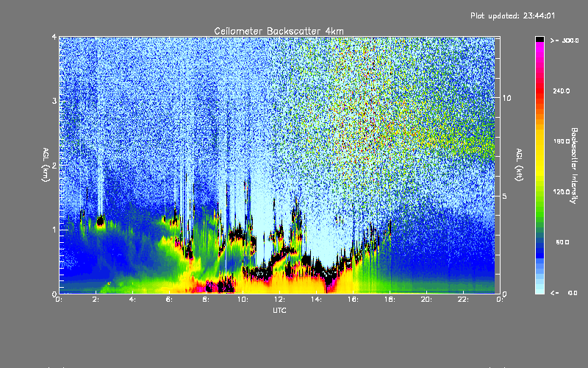Select the "6:" UTC hour tick label
Image resolution: width=588 pixels, height=368 pixels.
[170, 300]
